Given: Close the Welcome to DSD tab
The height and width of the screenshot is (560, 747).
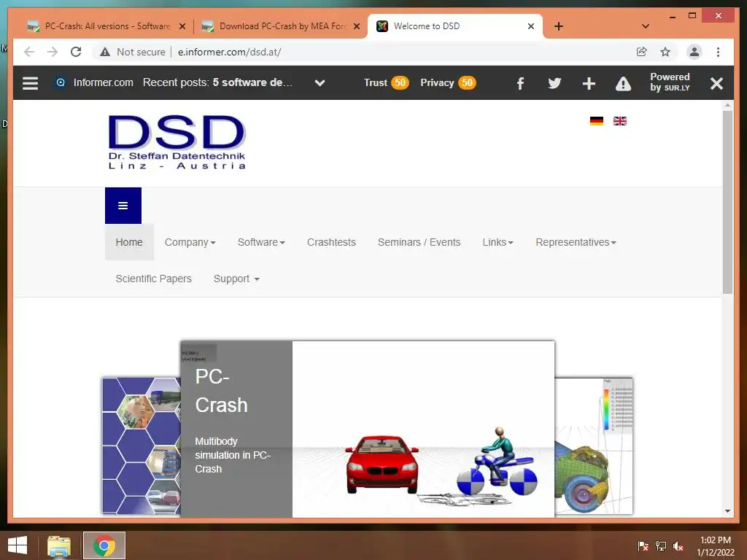Looking at the screenshot, I should (531, 27).
